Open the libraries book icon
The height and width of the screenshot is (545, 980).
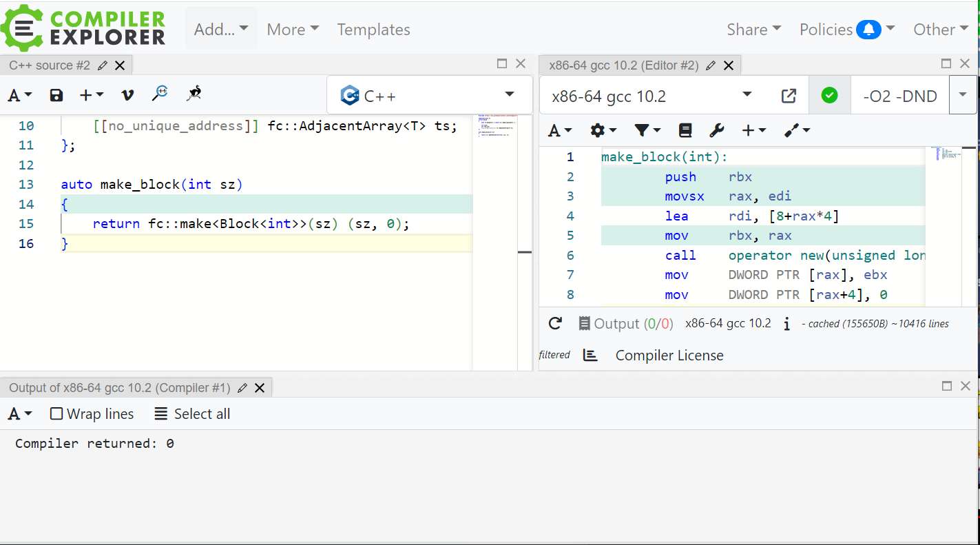pos(685,130)
